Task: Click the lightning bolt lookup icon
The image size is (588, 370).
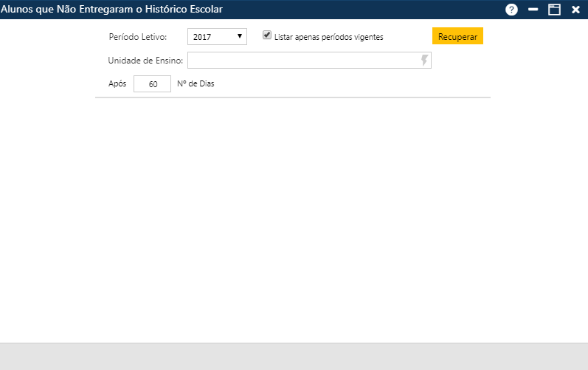Action: pyautogui.click(x=424, y=61)
